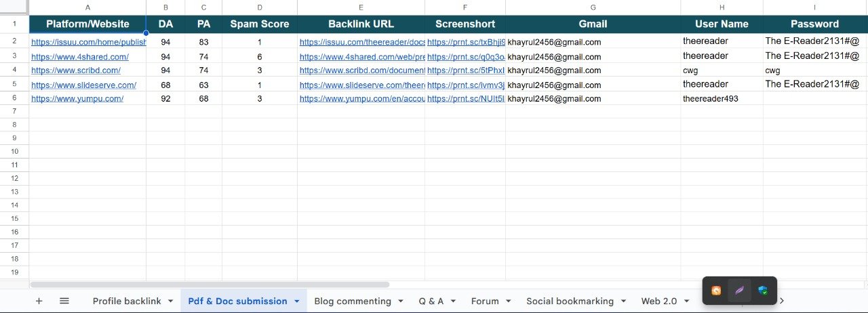Open Blog commenting tab dropdown arrow
Screen dimensions: 868x313
(x=401, y=301)
